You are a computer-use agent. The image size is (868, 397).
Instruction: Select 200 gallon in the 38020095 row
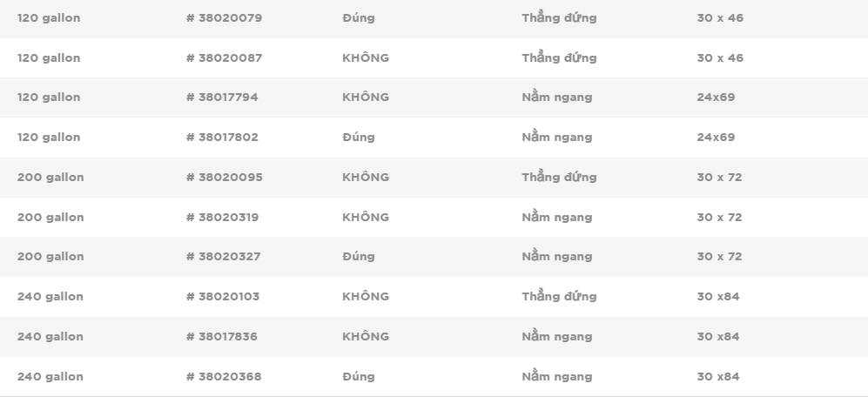[50, 178]
